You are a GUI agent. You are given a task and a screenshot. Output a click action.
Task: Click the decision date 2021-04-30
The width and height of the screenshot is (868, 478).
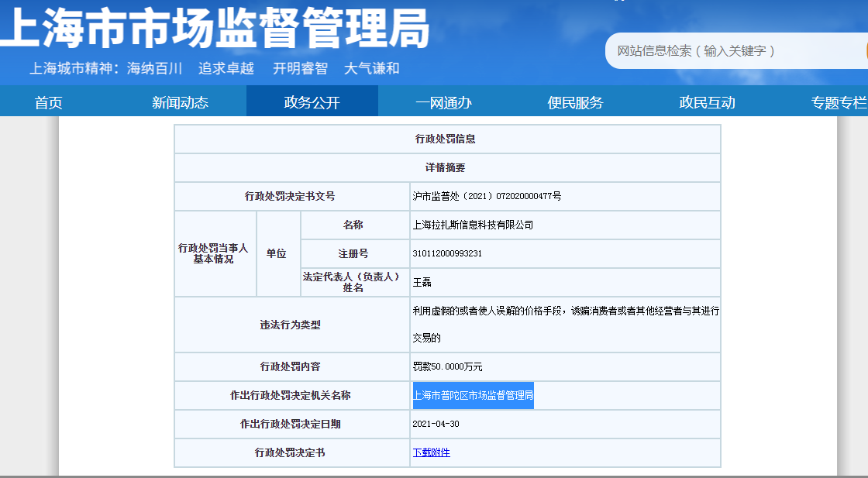pos(436,424)
